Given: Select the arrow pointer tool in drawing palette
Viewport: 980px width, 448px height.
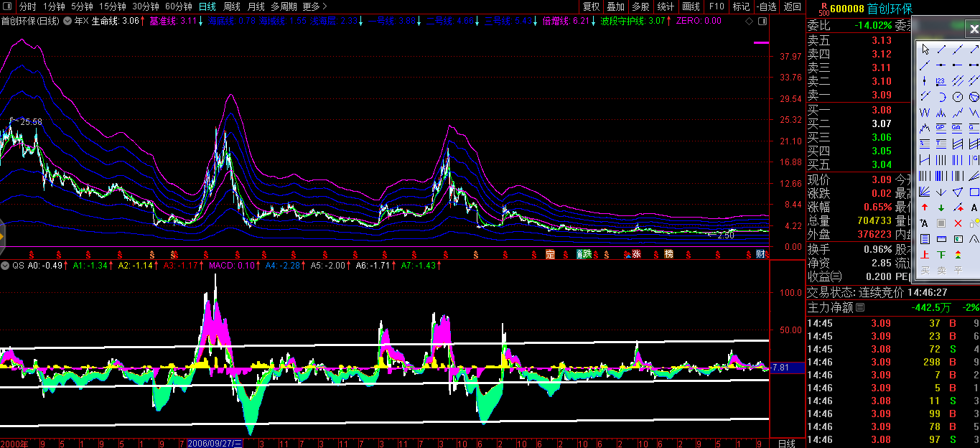Looking at the screenshot, I should coord(925,50).
